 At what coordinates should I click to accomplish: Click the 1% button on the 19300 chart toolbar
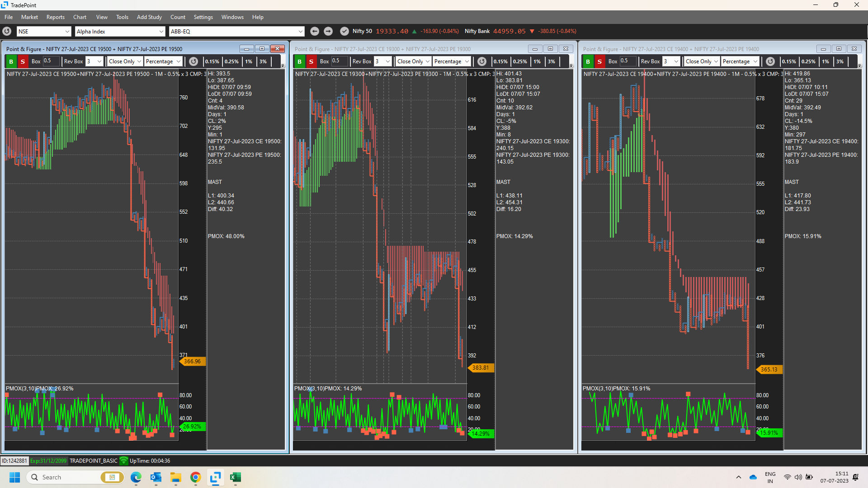point(538,61)
